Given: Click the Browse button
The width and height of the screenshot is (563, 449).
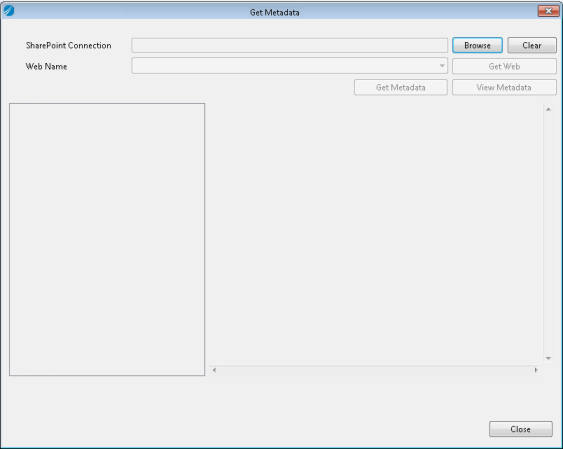Looking at the screenshot, I should [477, 46].
